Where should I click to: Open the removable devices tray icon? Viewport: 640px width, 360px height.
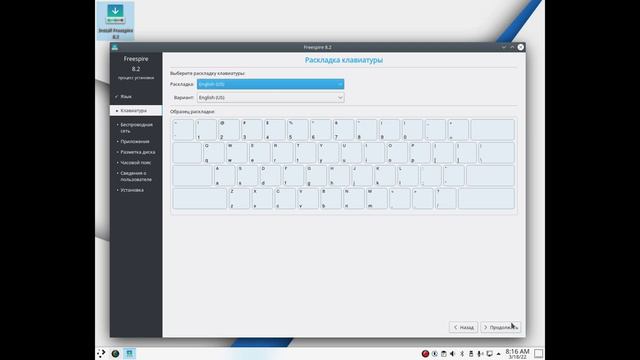point(471,354)
